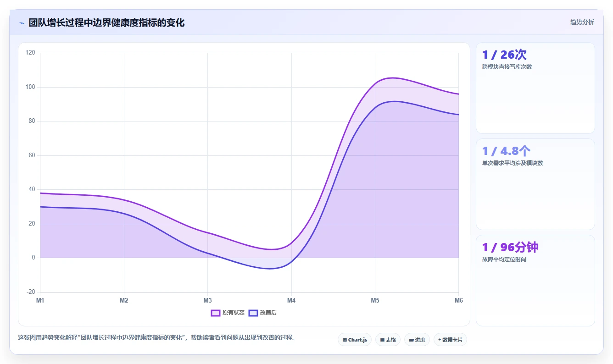Open the 1 / 4.8个 metric card

535,184
